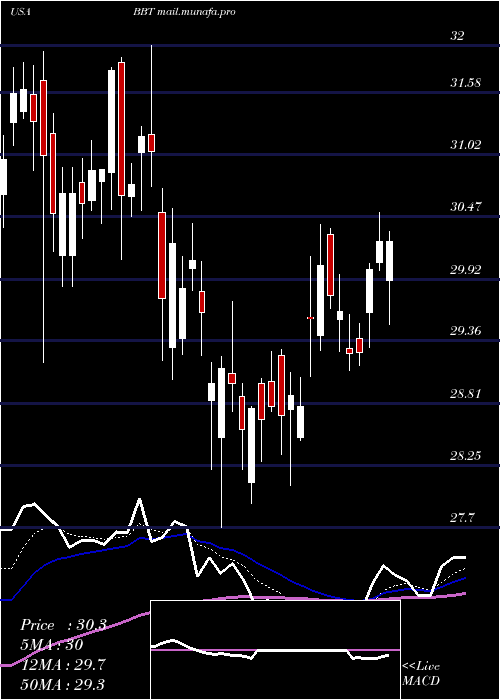500x700 pixels.
Task: Click the 31.02 price axis label
Action: (465, 145)
